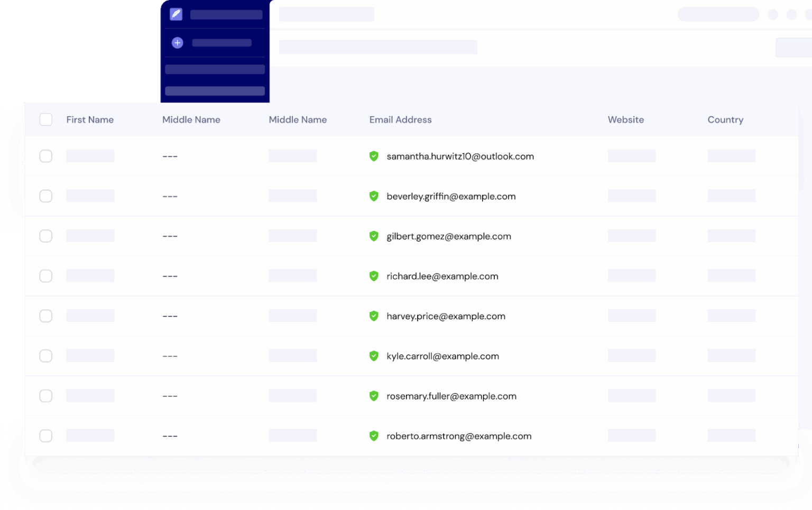Tick the checkbox beside harvey.price@example.com
Image resolution: width=812 pixels, height=510 pixels.
point(45,316)
